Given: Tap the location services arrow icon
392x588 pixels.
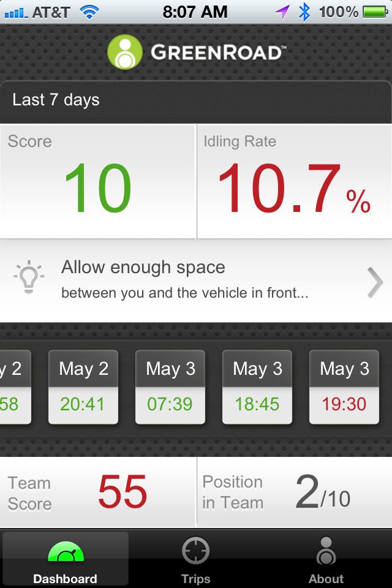Looking at the screenshot, I should click(282, 12).
